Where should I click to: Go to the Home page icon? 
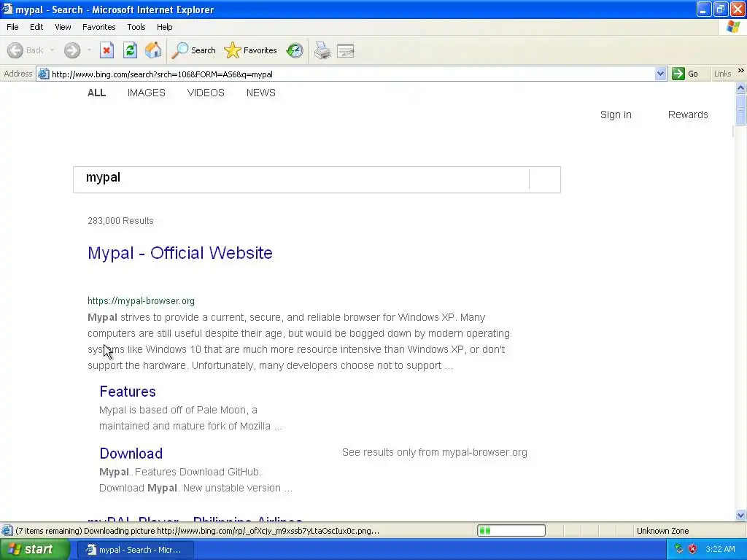153,50
